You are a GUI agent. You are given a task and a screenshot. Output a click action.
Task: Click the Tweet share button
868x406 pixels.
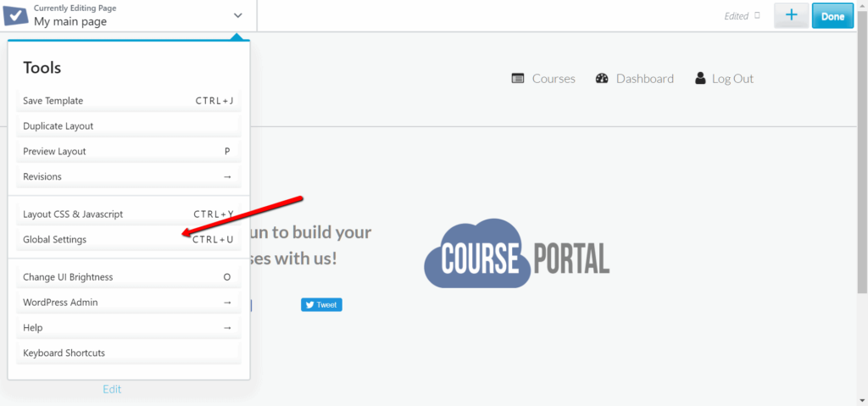(x=321, y=304)
